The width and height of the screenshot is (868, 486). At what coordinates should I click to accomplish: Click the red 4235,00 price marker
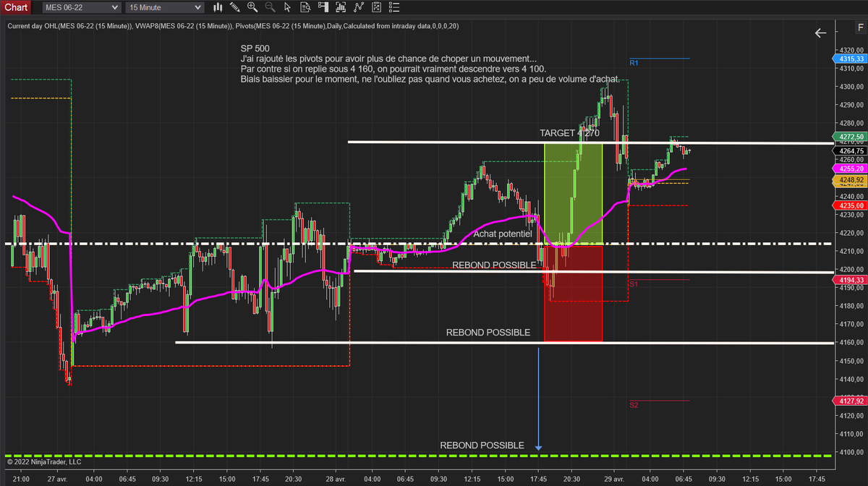coord(849,205)
